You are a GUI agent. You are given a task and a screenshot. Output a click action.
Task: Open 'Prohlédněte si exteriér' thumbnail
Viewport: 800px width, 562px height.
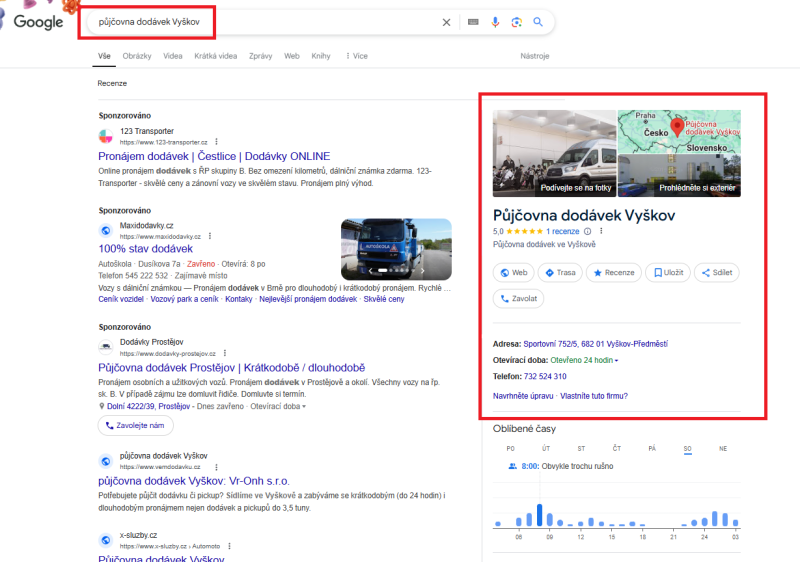coord(679,175)
